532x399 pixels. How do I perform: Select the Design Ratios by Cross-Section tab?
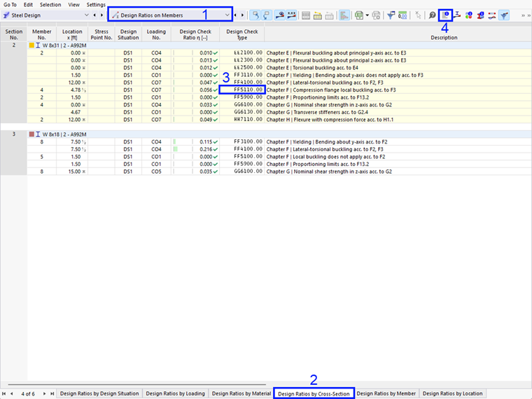tap(314, 393)
